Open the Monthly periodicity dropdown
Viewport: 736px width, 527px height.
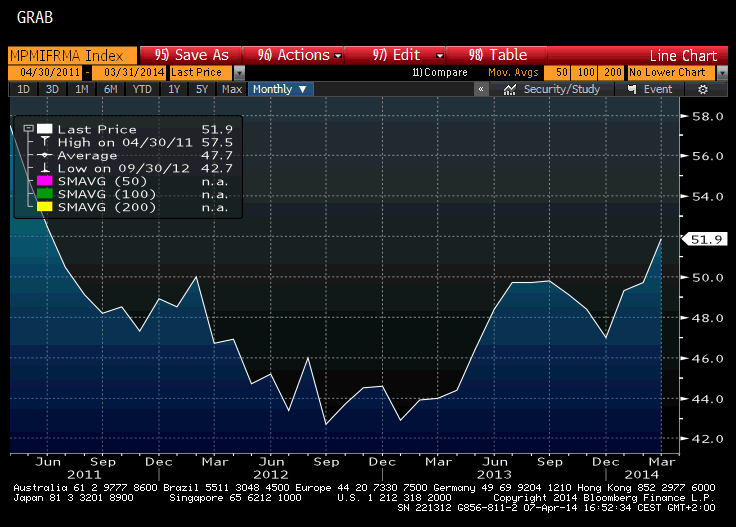(x=281, y=89)
